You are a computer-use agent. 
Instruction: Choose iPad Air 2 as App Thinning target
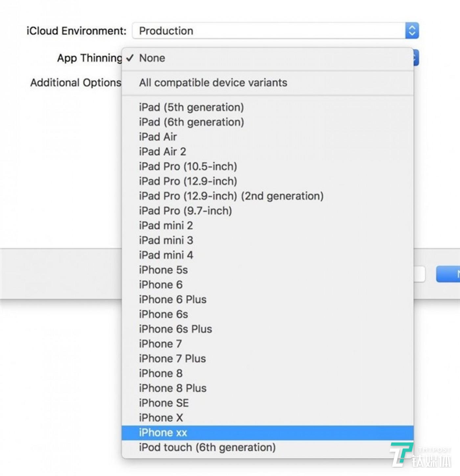pyautogui.click(x=162, y=151)
